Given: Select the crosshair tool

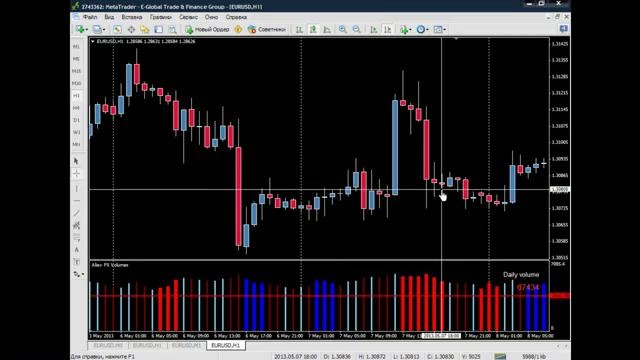Looking at the screenshot, I should point(76,174).
